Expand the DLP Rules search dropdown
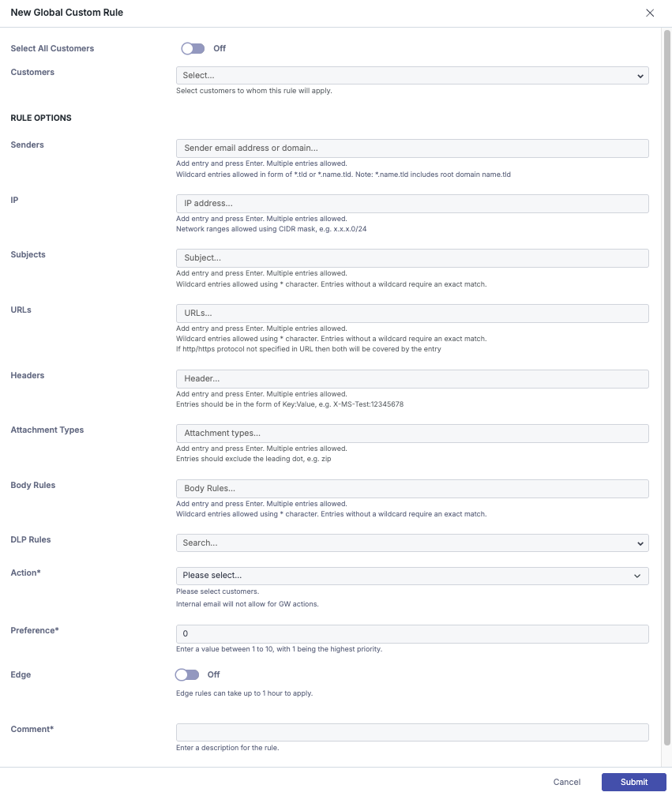672x796 pixels. [411, 543]
